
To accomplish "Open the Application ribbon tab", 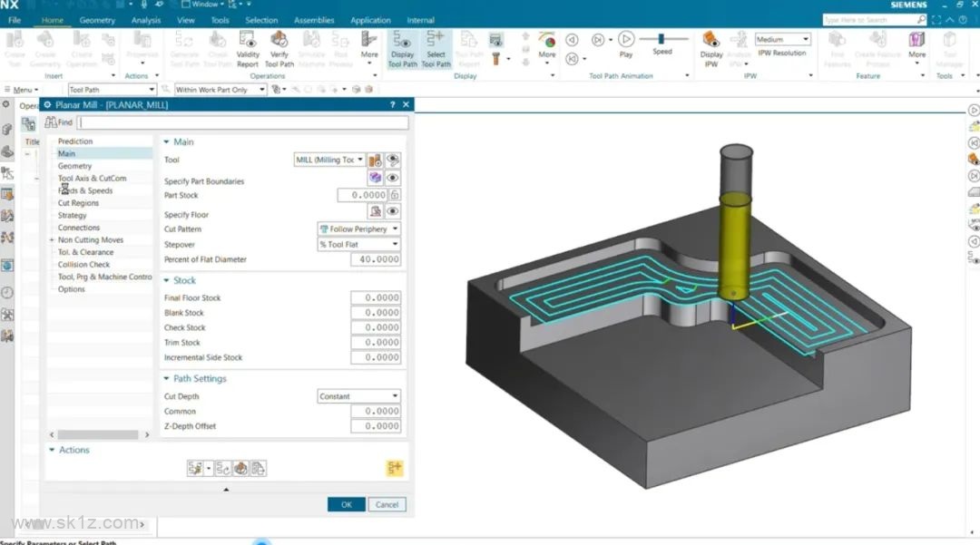I will [370, 20].
